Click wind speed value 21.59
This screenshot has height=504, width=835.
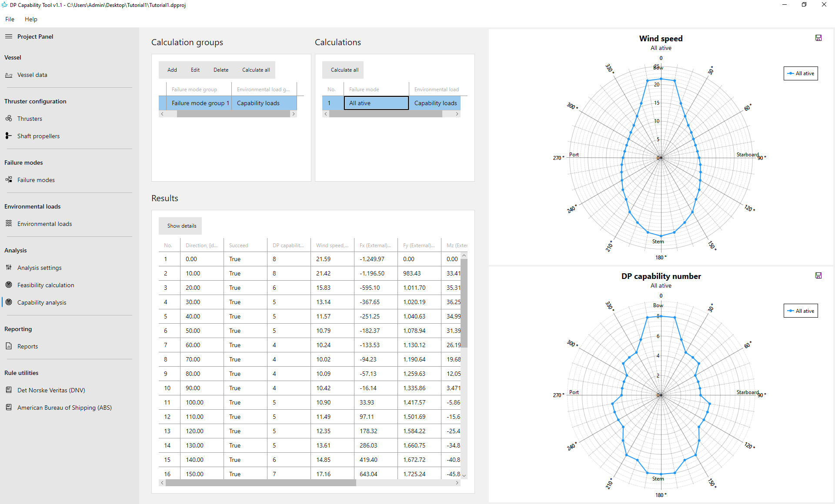[323, 259]
